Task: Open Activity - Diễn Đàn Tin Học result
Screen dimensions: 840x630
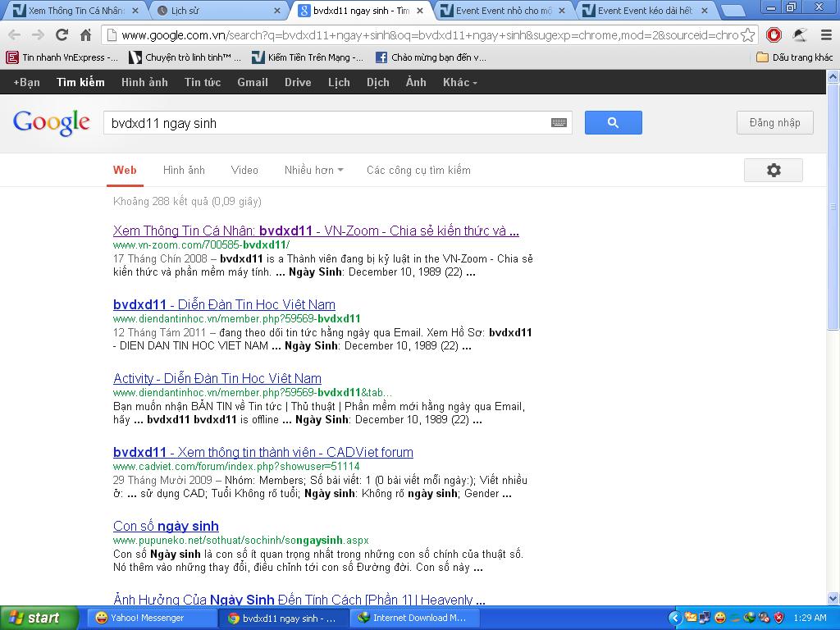Action: [x=217, y=379]
